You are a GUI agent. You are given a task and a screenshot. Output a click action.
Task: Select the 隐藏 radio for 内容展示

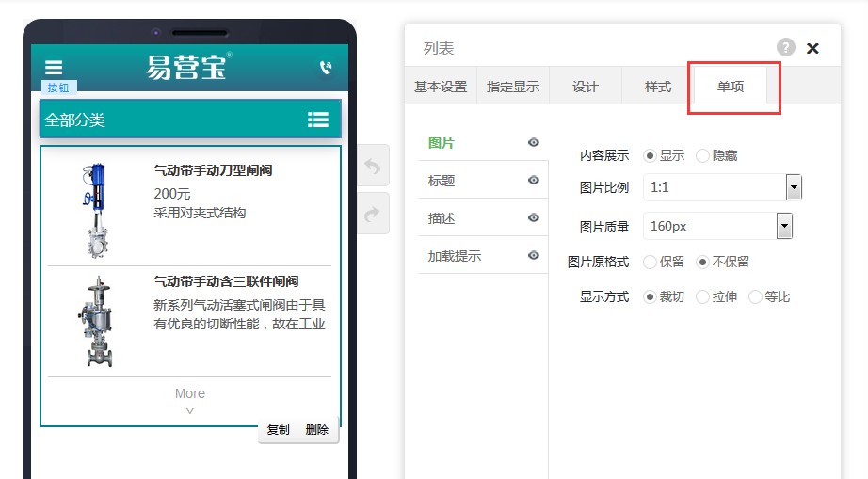[702, 155]
